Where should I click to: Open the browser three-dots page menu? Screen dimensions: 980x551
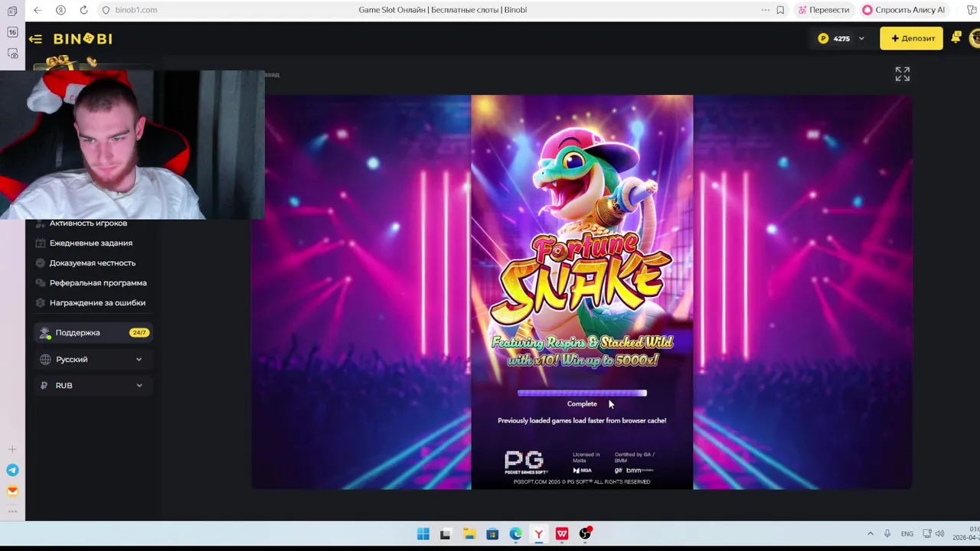[x=765, y=10]
